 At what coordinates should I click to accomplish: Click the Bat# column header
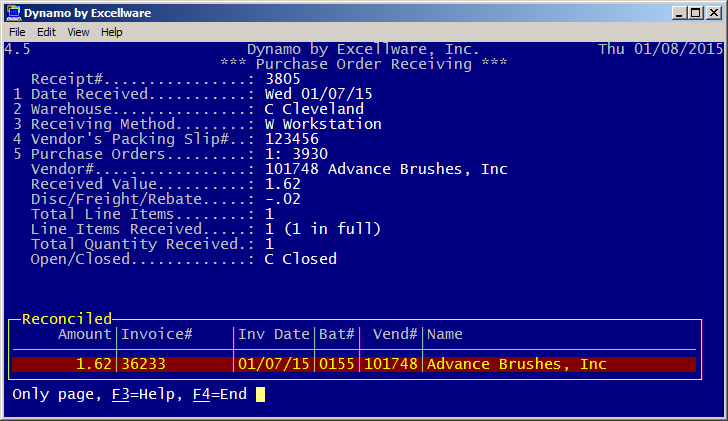tap(337, 334)
